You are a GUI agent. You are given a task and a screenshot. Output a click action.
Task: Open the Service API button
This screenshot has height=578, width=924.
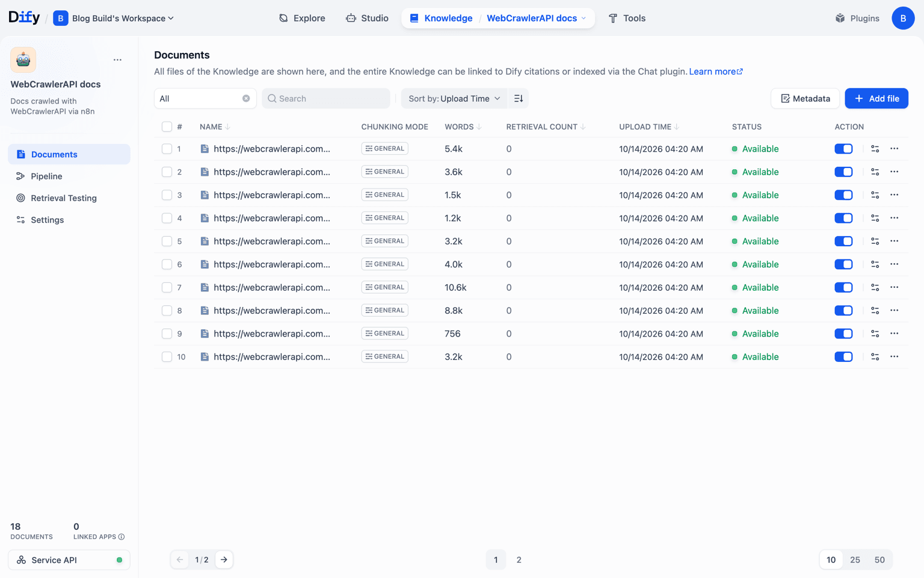click(69, 560)
